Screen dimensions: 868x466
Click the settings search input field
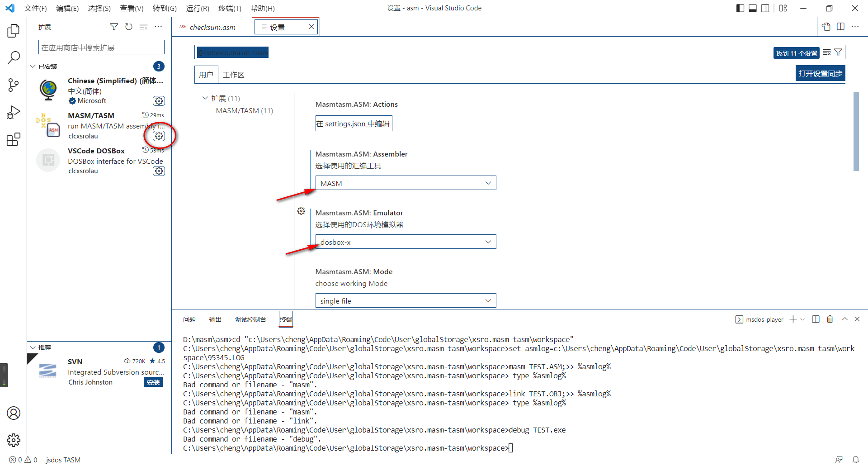[484, 52]
